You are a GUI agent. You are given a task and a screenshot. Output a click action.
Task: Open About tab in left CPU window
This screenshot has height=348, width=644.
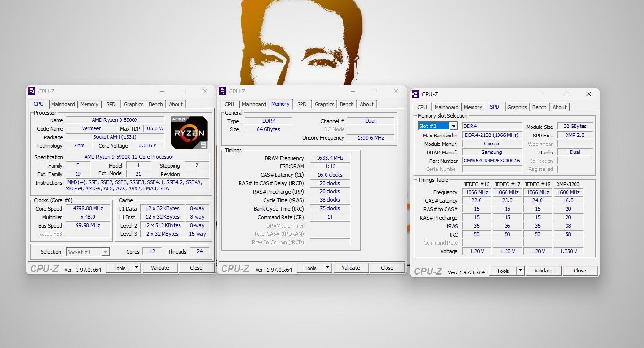pyautogui.click(x=176, y=104)
